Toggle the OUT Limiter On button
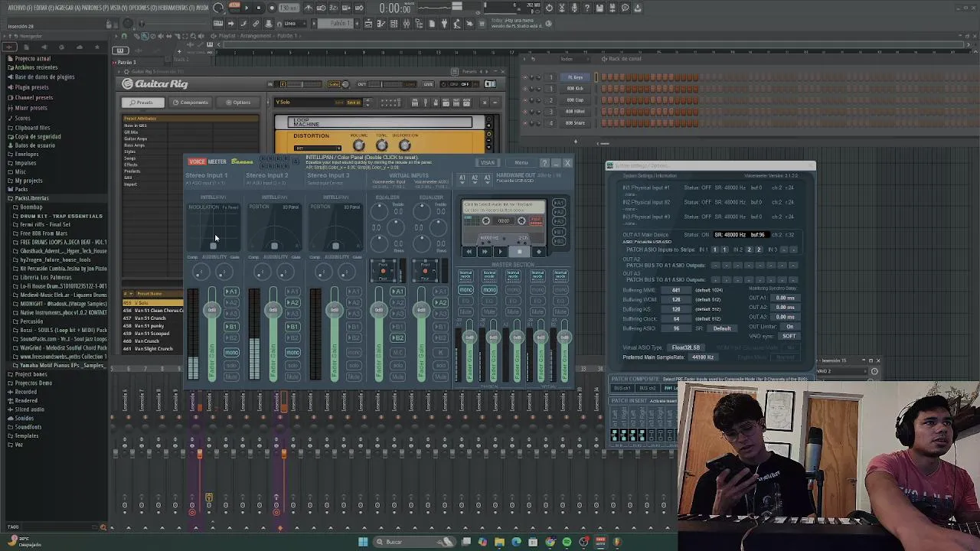This screenshot has width=980, height=551. pos(789,327)
